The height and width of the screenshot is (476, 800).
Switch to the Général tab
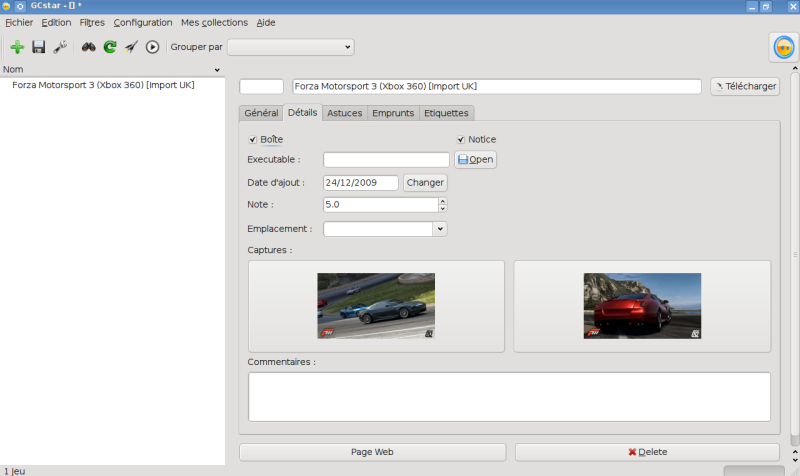(x=261, y=113)
